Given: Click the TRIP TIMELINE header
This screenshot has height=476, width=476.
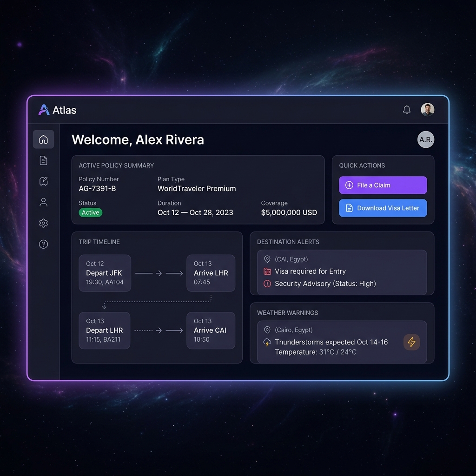Looking at the screenshot, I should click(99, 242).
